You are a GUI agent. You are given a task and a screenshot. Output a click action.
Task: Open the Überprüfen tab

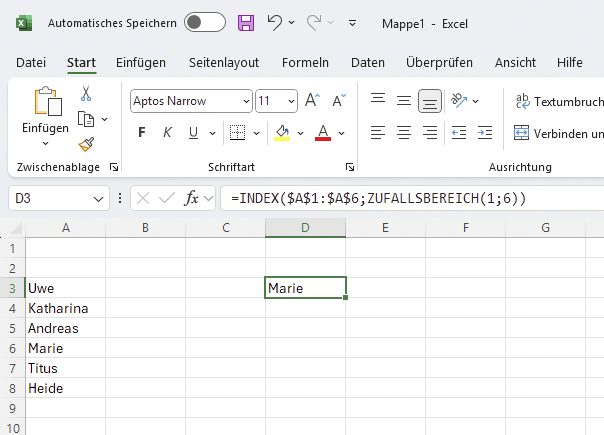(439, 62)
